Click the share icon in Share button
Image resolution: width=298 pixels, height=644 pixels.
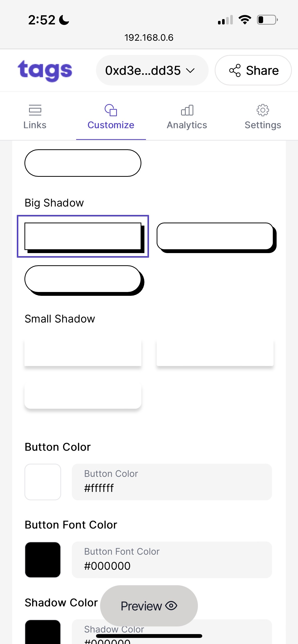(x=235, y=70)
